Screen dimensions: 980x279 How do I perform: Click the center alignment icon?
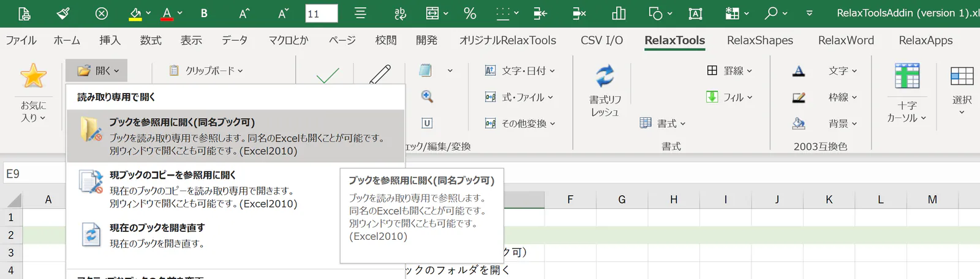(360, 13)
